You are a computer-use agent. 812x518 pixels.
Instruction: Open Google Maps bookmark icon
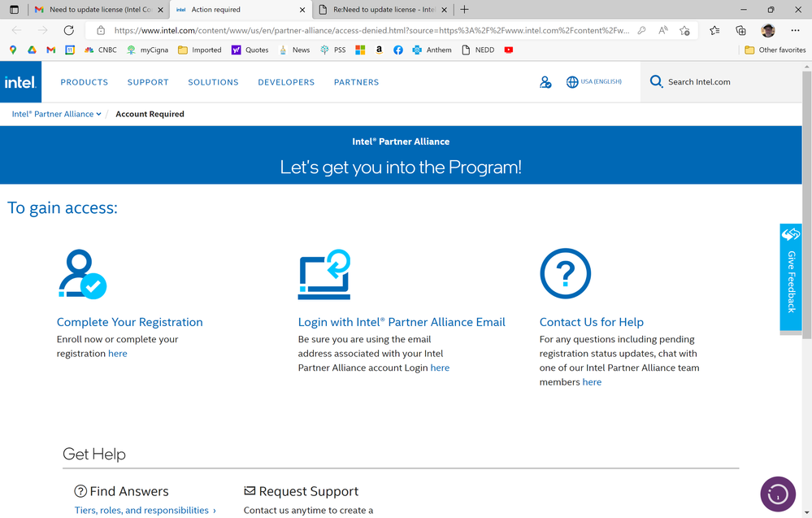tap(13, 50)
